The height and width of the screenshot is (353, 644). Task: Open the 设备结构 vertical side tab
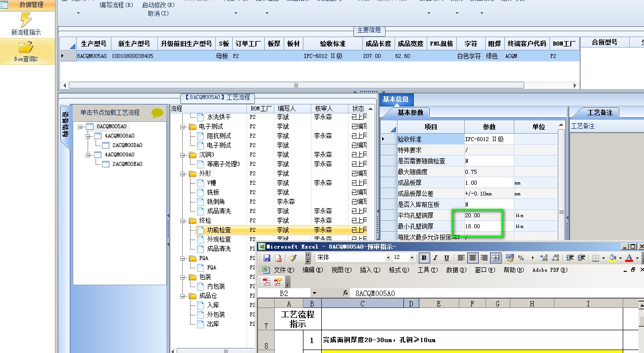pos(66,126)
